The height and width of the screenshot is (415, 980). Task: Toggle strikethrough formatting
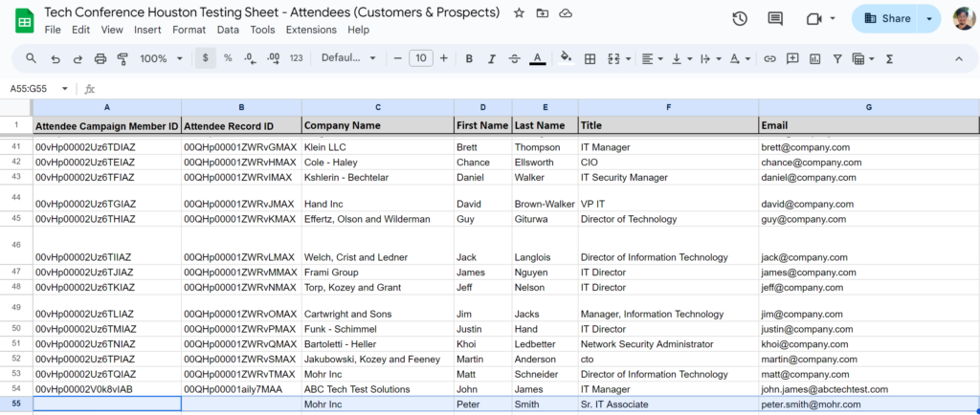(x=514, y=58)
